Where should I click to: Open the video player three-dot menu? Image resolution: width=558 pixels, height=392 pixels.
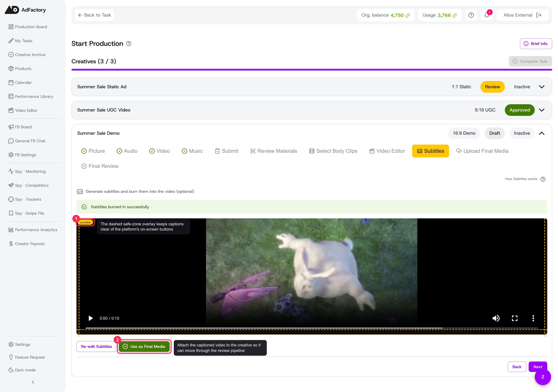(533, 318)
